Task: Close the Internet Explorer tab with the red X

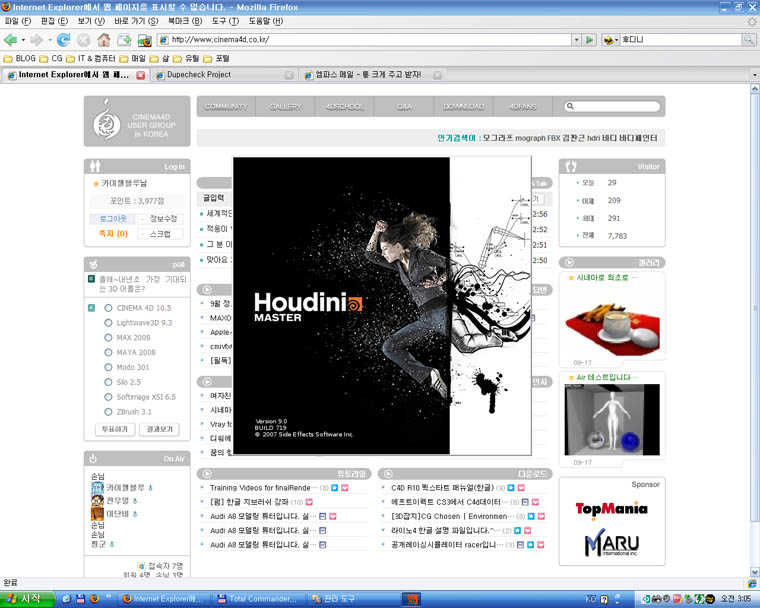Action: pyautogui.click(x=141, y=75)
